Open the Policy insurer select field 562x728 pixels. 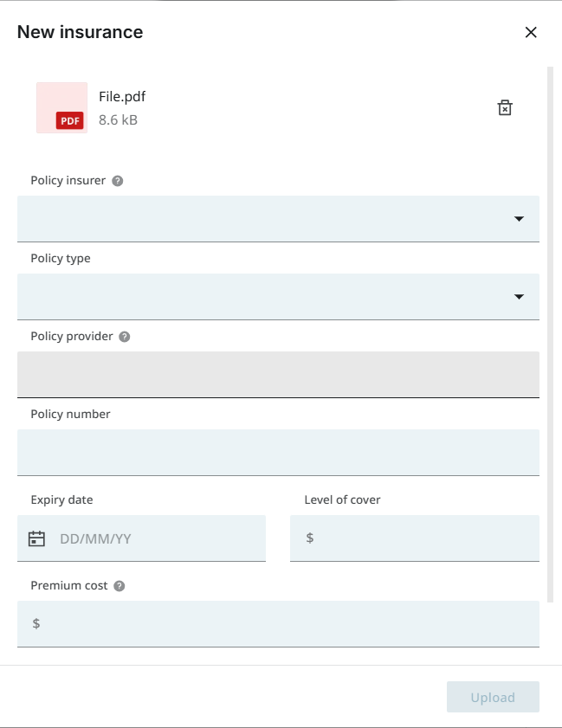(x=278, y=219)
